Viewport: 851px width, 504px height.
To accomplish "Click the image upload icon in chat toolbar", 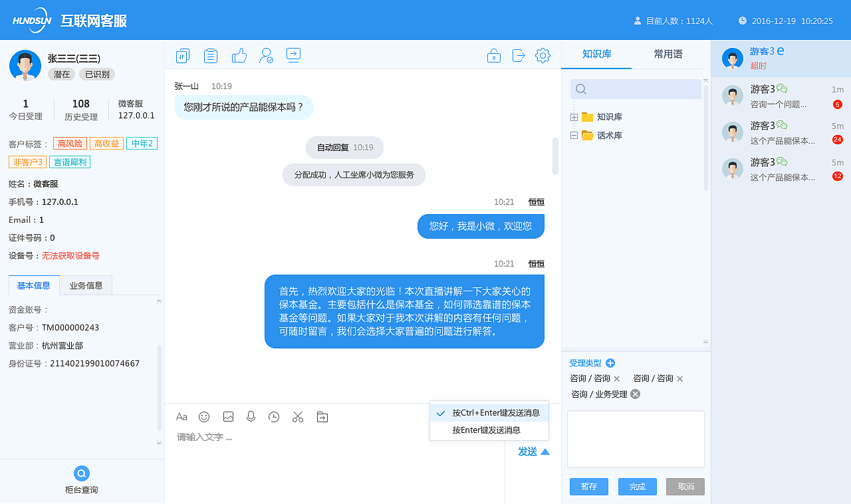I will click(x=227, y=417).
